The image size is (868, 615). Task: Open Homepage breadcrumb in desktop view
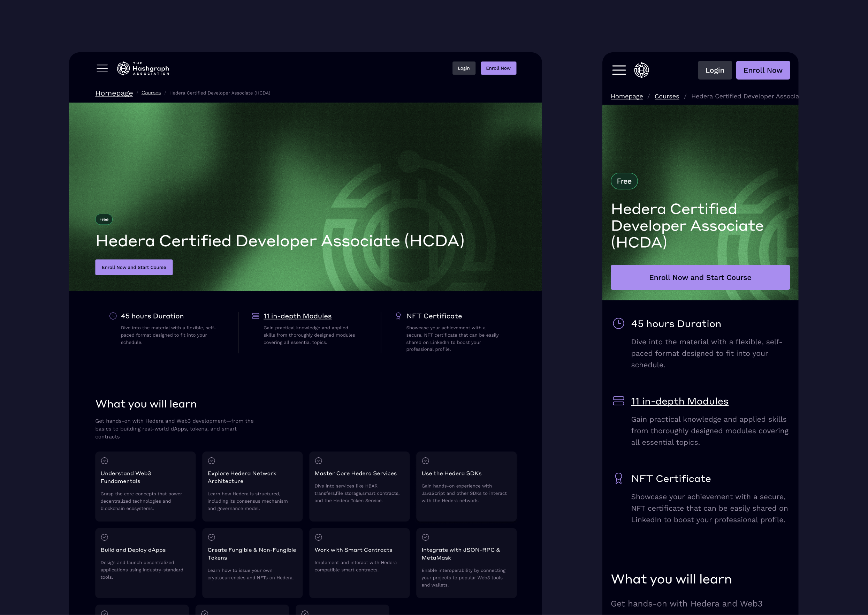click(114, 93)
